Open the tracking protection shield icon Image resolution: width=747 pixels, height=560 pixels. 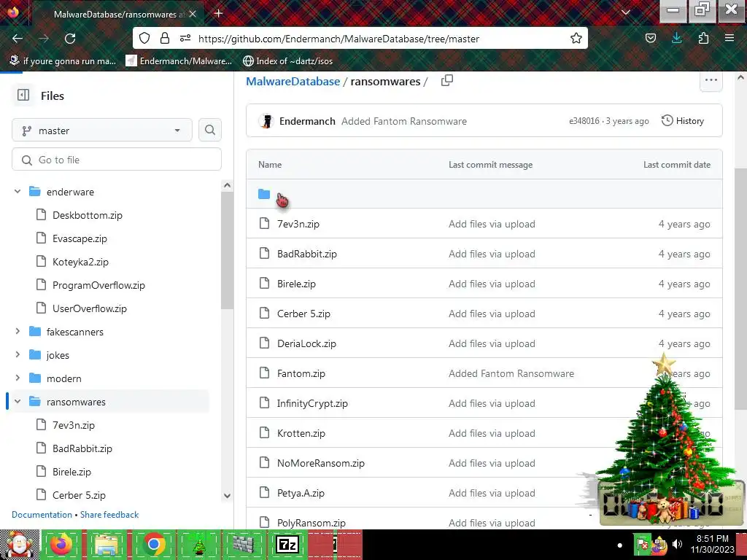click(x=144, y=39)
